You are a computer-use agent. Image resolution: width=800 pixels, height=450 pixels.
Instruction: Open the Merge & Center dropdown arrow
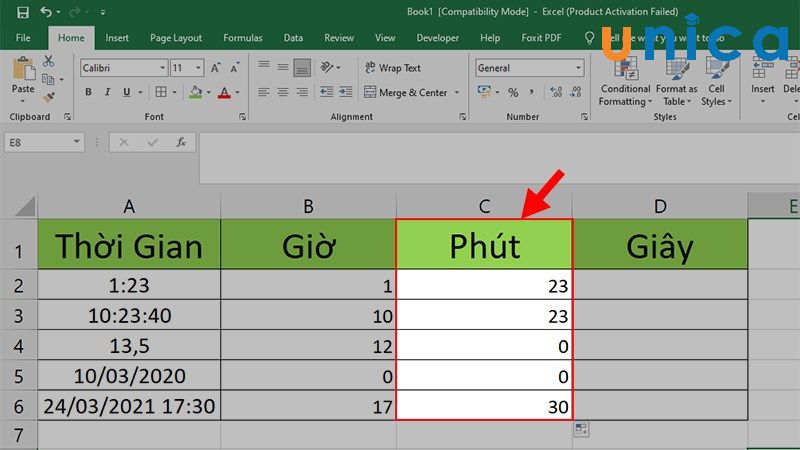click(x=457, y=92)
